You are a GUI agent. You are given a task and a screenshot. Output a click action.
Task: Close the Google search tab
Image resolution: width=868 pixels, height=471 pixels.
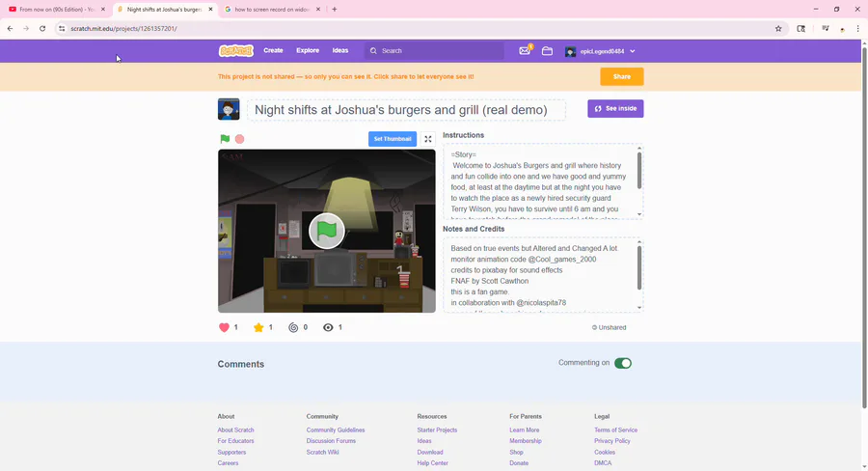point(318,10)
